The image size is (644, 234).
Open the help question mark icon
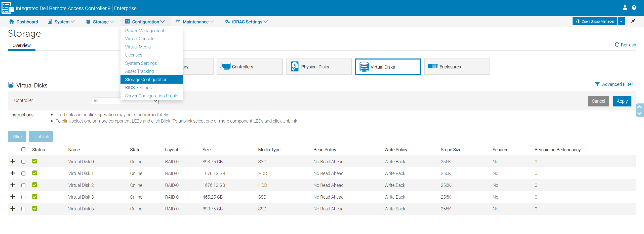(634, 8)
